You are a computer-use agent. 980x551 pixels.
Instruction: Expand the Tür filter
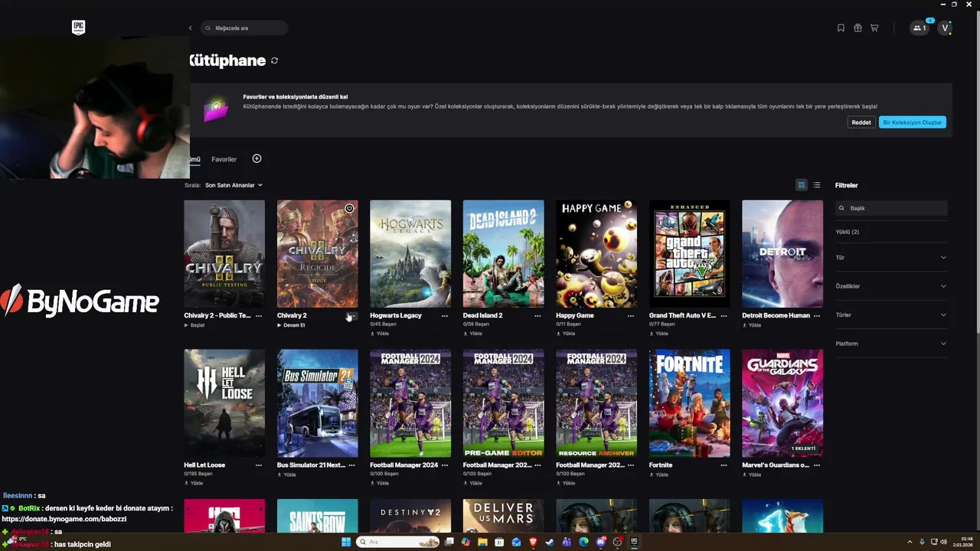click(x=891, y=257)
